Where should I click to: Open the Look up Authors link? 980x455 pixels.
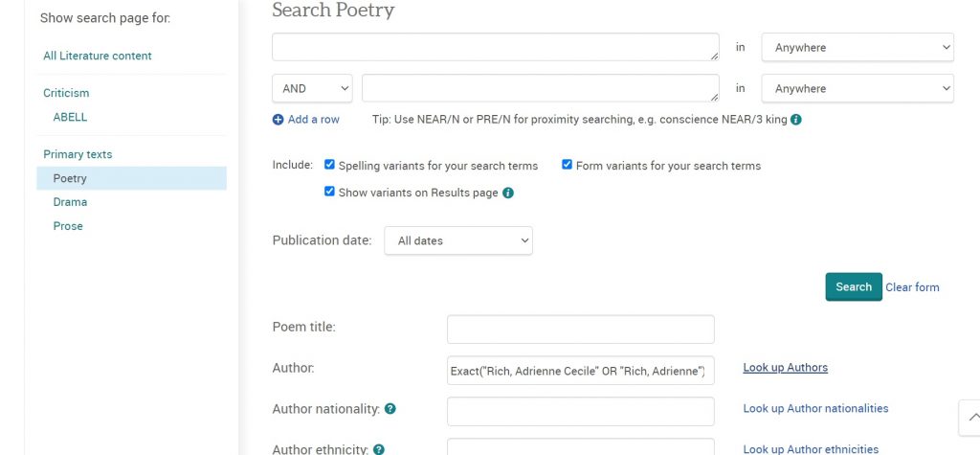point(785,368)
